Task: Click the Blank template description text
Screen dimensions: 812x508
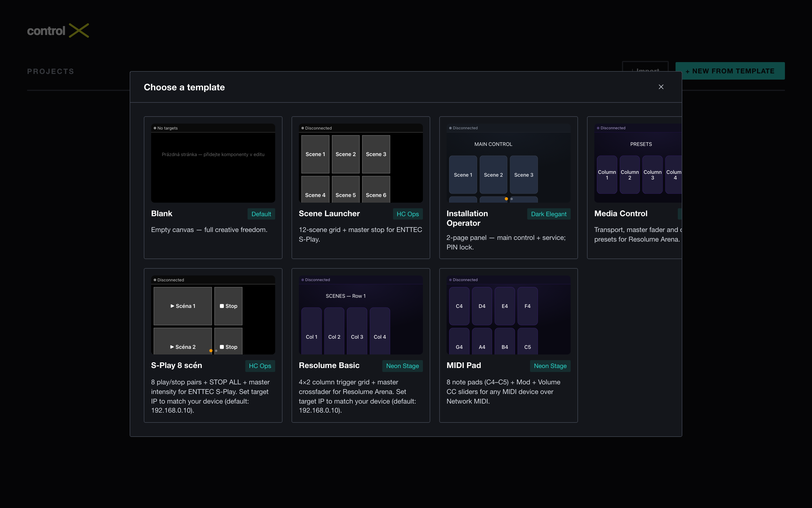Action: (209, 230)
